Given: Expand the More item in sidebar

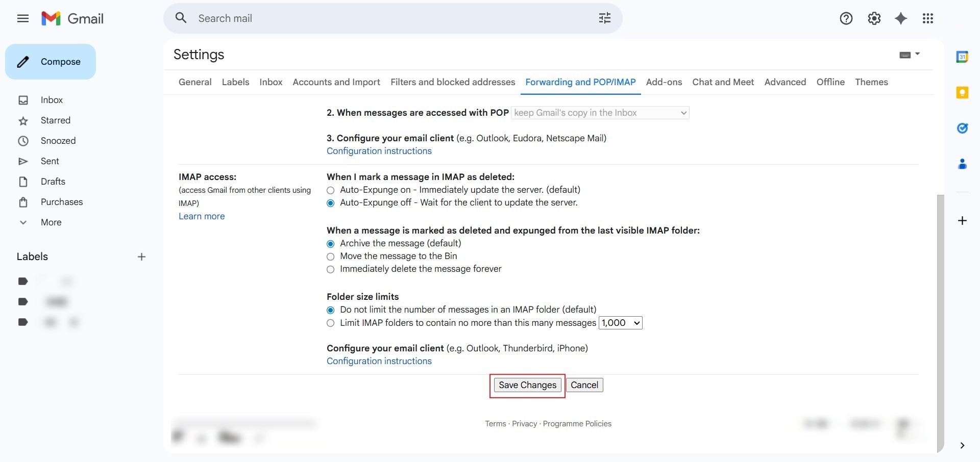Looking at the screenshot, I should tap(51, 222).
